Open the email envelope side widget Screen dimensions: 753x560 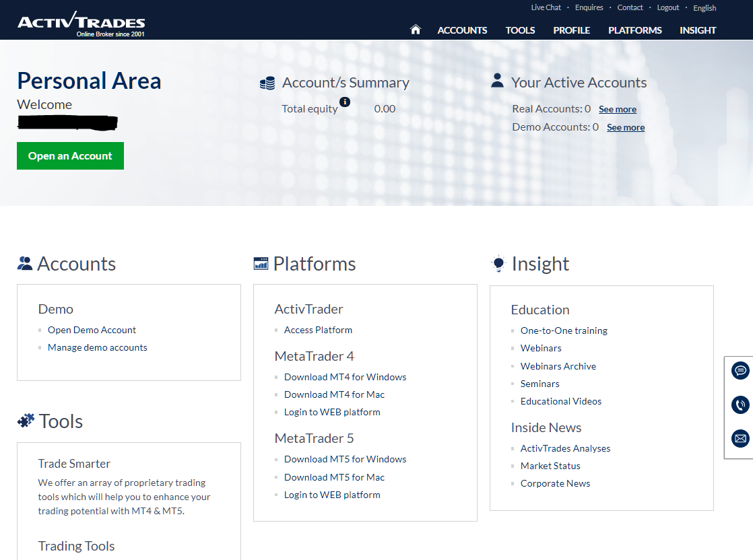tap(740, 438)
